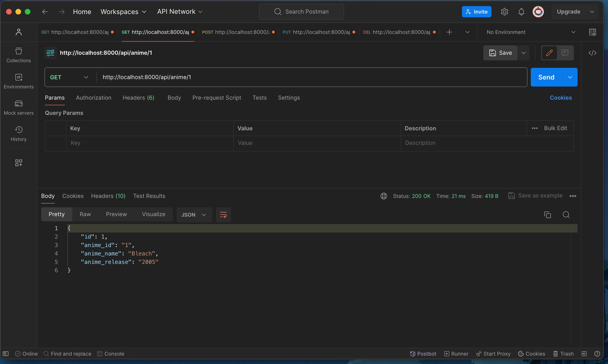Toggle line wrap in response
608x364 pixels.
[223, 215]
